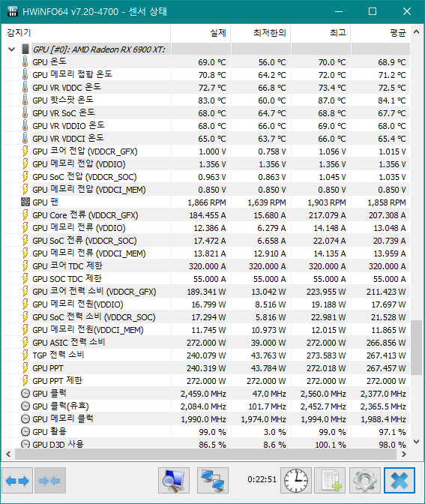Click the 최저한의 column header
Viewport: 425px width, 504px height.
261,33
